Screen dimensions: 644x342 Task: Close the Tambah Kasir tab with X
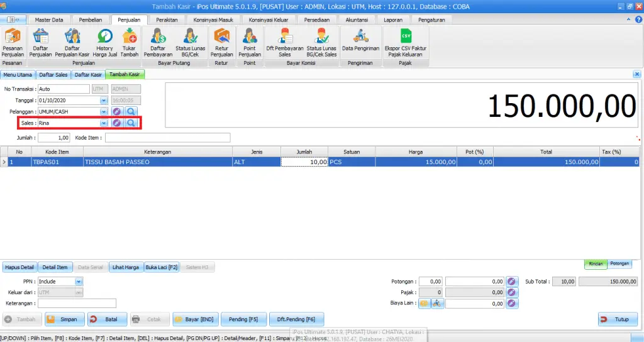point(636,74)
